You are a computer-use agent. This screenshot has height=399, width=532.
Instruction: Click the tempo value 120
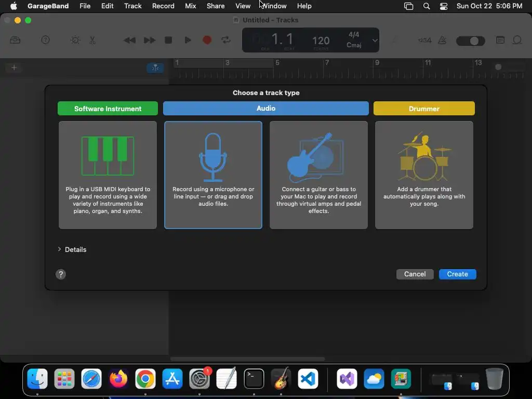click(321, 41)
